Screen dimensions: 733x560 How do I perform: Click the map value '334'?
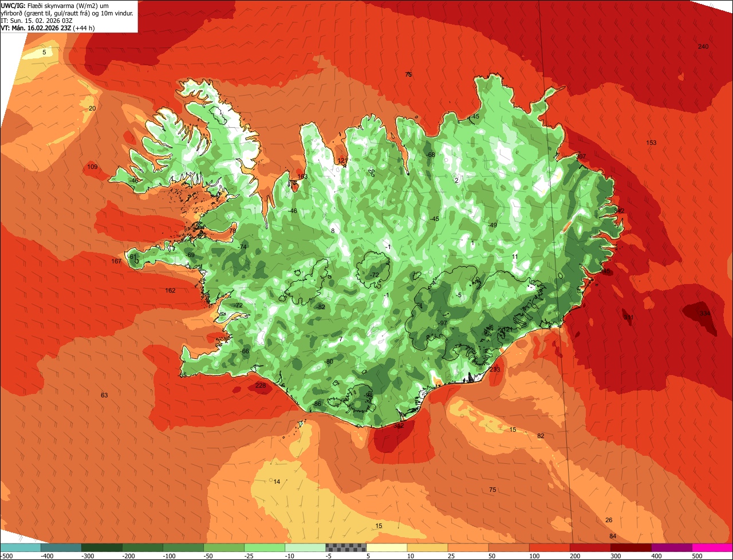705,313
